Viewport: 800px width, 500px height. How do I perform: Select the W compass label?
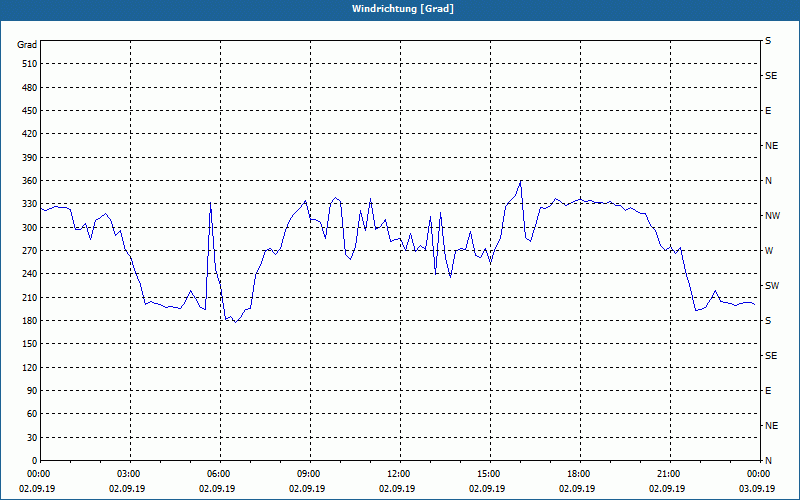pyautogui.click(x=769, y=251)
